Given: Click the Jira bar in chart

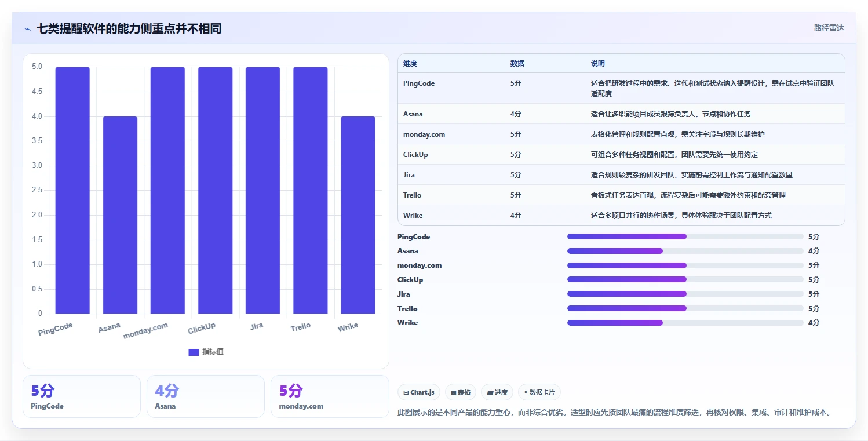Looking at the screenshot, I should tap(262, 191).
